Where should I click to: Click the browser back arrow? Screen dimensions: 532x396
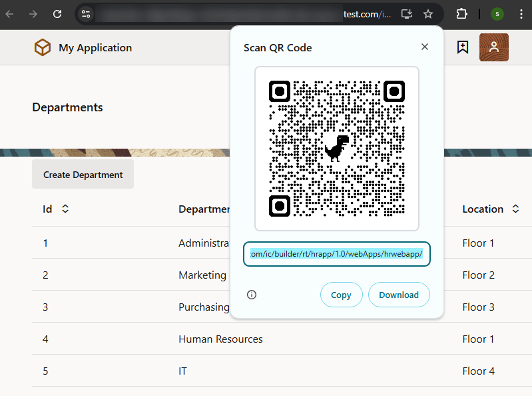coord(9,14)
